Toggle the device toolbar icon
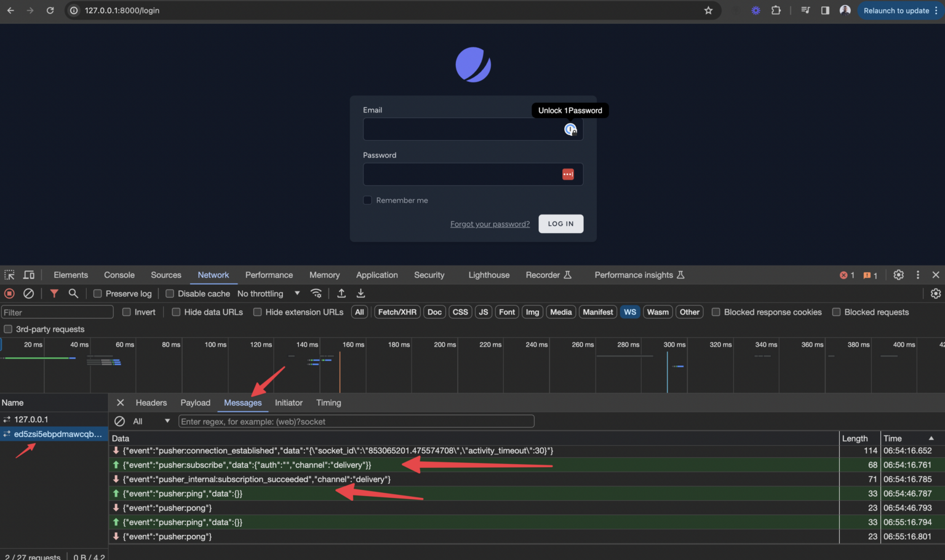 pos(28,275)
